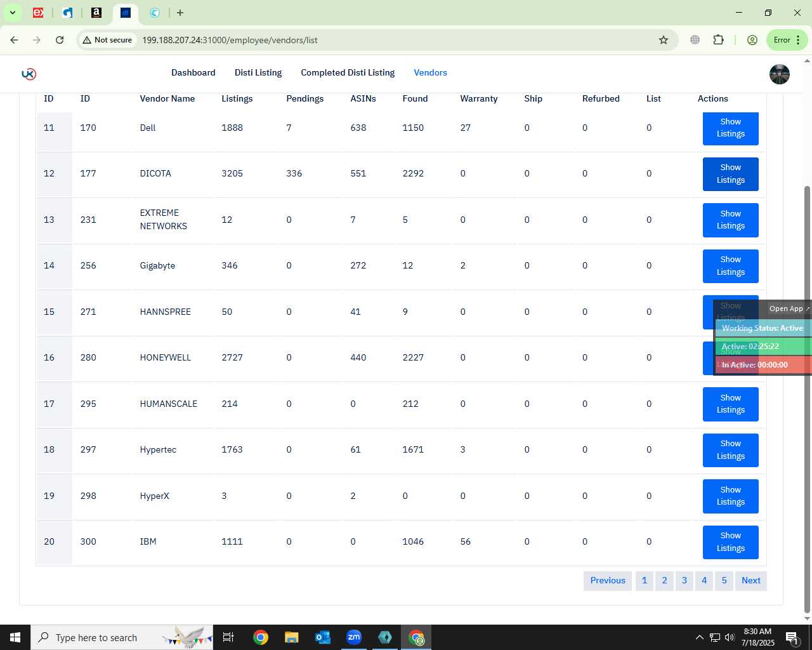Show Listings for EXTREME NETWORKS
This screenshot has height=650, width=812.
pyautogui.click(x=731, y=220)
